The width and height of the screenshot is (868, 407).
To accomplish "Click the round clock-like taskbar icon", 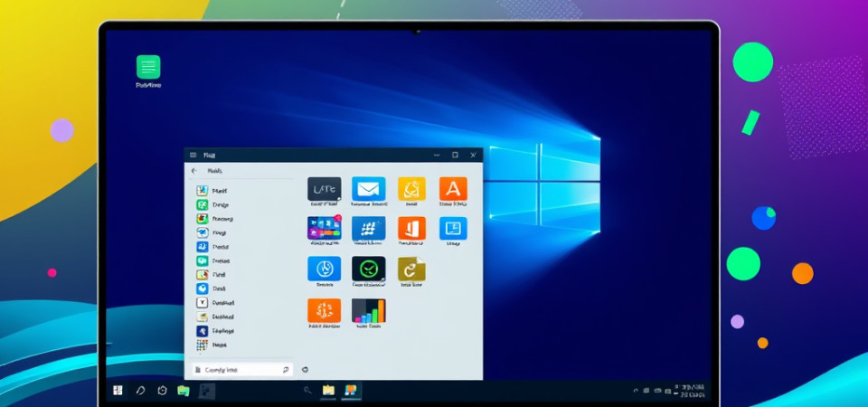I will 162,391.
